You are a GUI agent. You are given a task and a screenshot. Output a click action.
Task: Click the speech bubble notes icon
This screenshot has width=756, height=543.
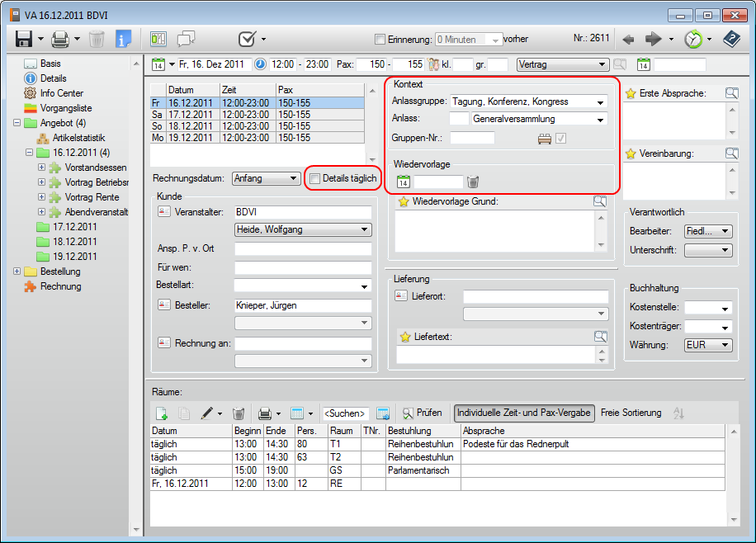coord(186,39)
